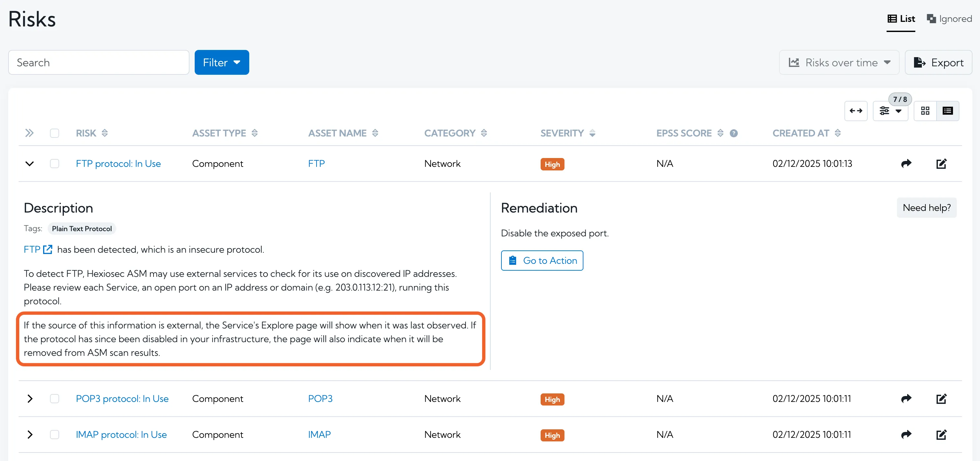Expand all rows with double chevron icon
Viewport: 980px width, 461px height.
tap(29, 133)
